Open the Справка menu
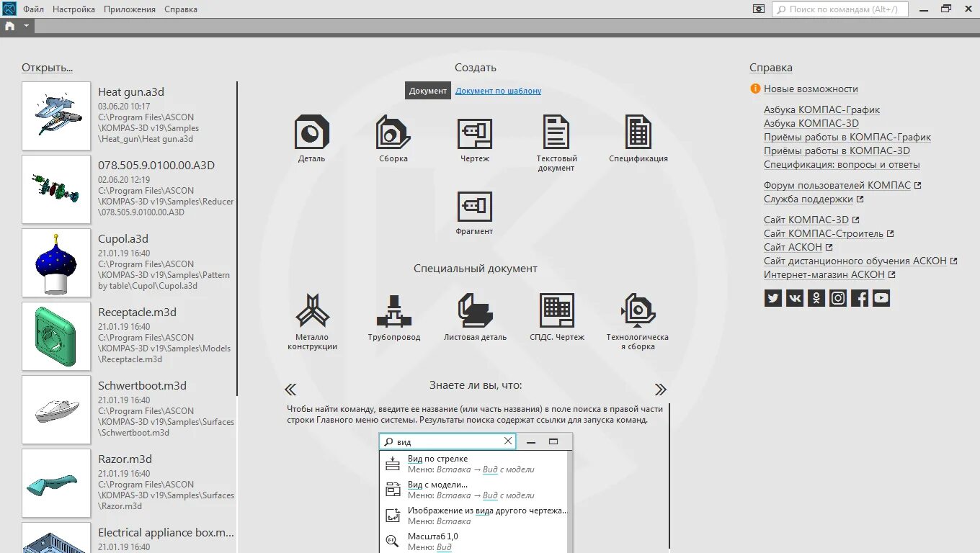 tap(181, 9)
